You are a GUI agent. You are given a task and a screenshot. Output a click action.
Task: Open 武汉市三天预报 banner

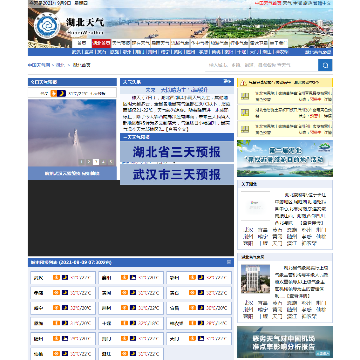(177, 174)
